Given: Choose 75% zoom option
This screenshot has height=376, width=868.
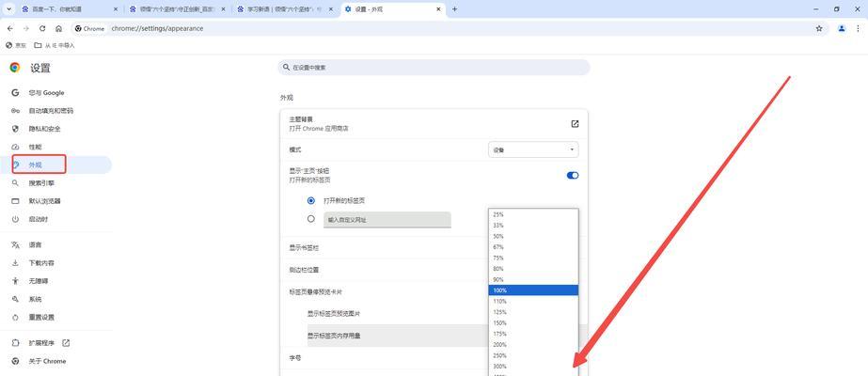Looking at the screenshot, I should (533, 258).
